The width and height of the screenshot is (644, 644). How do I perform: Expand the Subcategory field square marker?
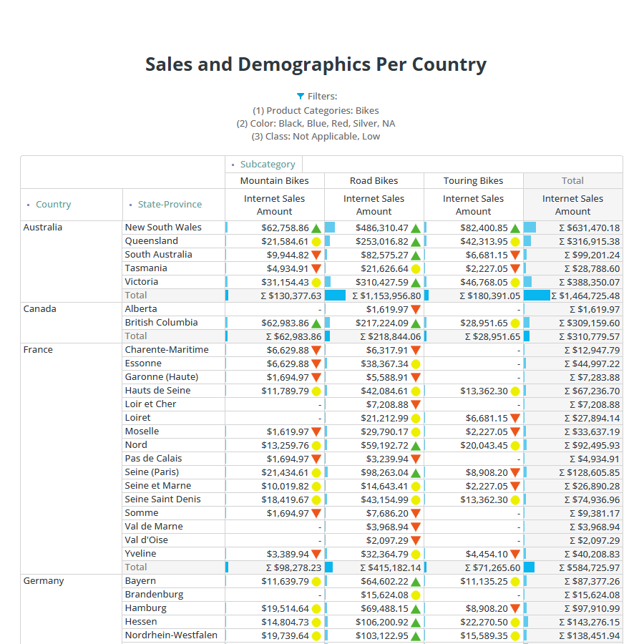point(233,165)
